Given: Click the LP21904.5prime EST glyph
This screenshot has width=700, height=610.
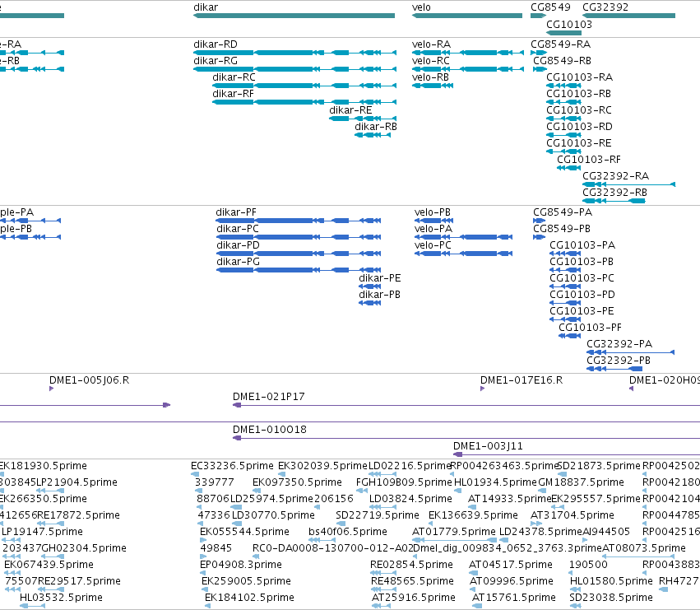Looking at the screenshot, I should pos(50,491).
